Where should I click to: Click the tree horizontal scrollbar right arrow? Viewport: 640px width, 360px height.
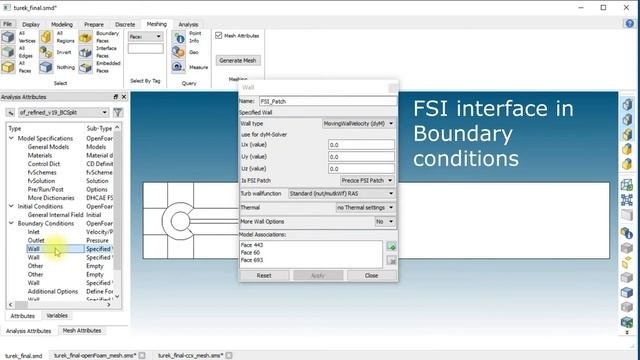[109, 304]
